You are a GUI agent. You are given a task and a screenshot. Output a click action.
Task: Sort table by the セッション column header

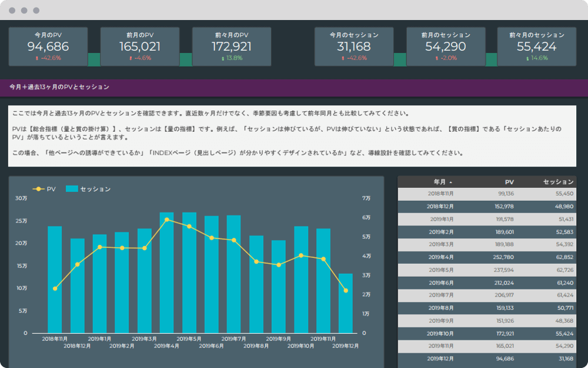coord(558,182)
